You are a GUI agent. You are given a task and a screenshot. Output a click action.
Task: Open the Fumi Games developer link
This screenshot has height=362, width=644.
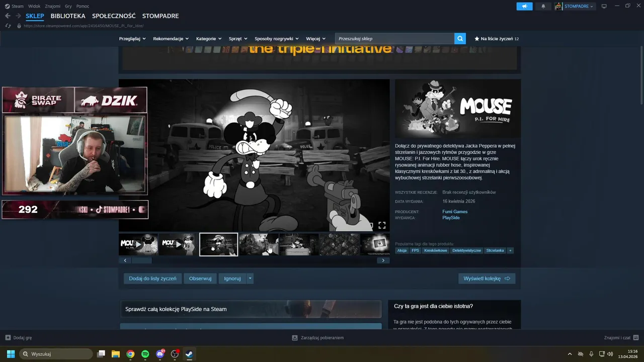[455, 212]
